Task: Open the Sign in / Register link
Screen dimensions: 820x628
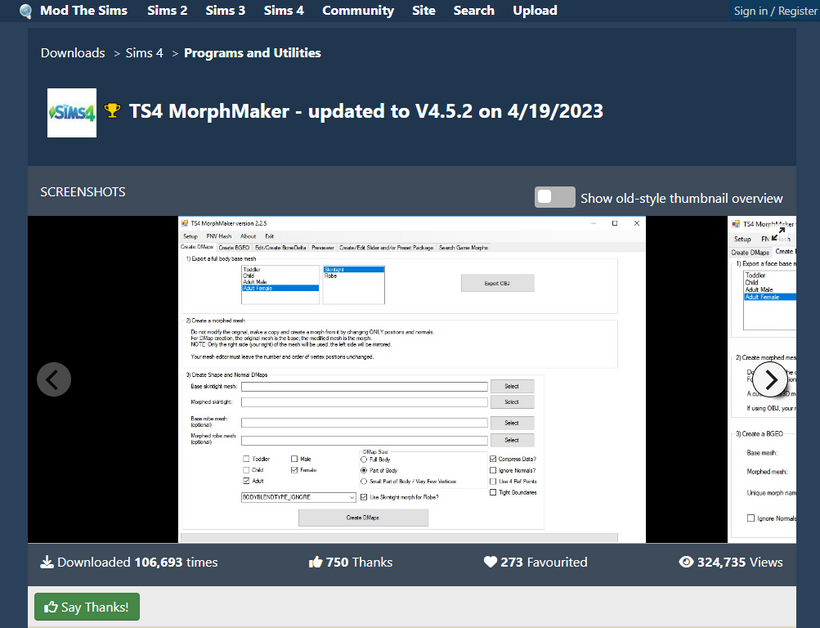Action: point(775,11)
